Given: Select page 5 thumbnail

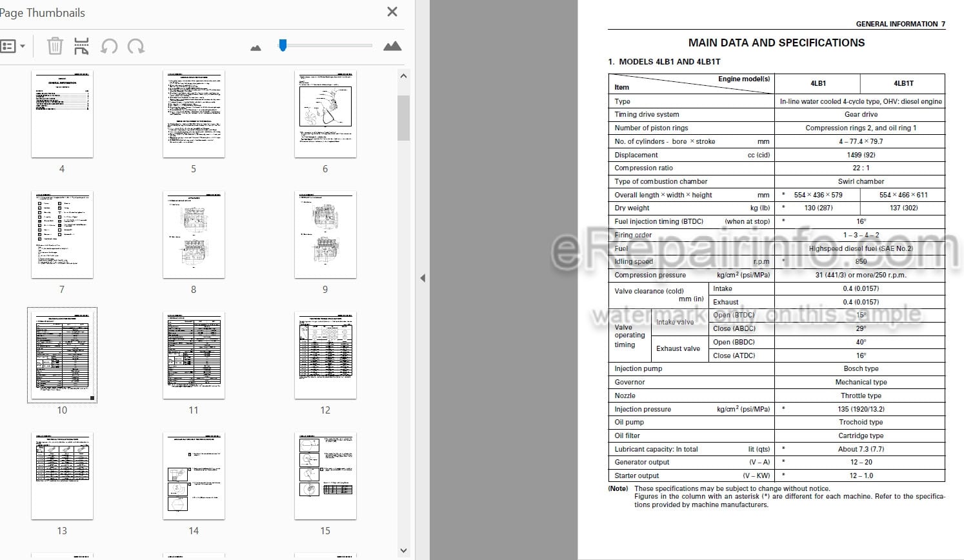Looking at the screenshot, I should click(194, 114).
